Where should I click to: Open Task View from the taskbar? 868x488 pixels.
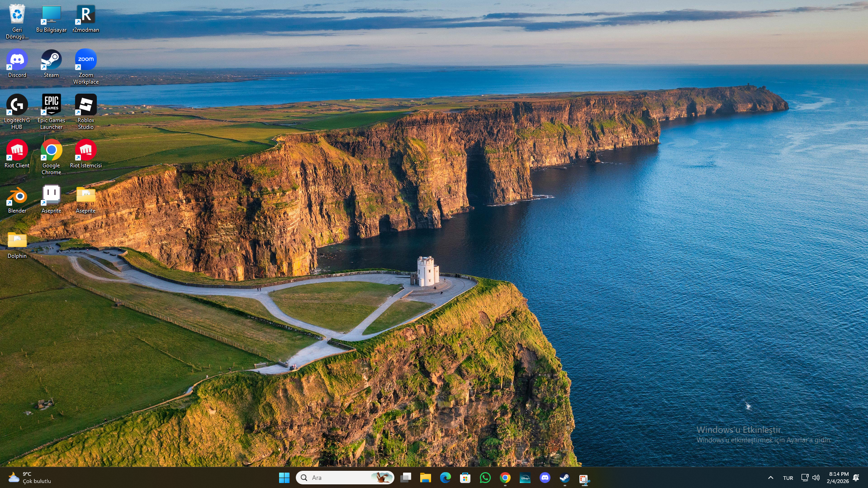point(406,478)
